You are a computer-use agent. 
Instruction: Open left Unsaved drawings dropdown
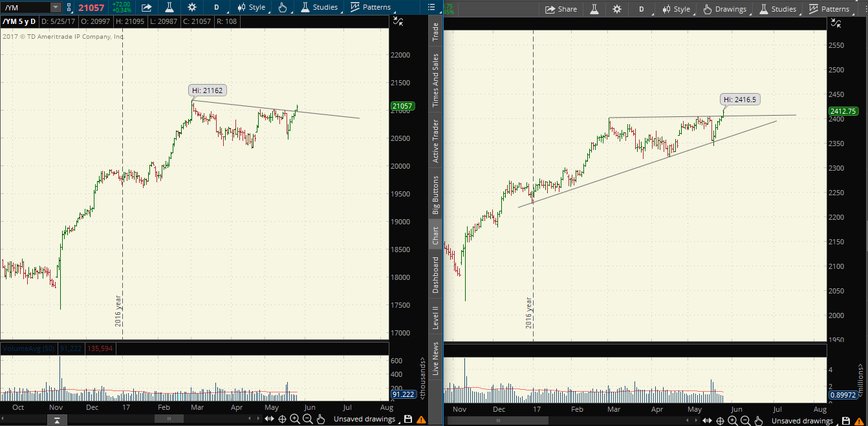(x=365, y=420)
